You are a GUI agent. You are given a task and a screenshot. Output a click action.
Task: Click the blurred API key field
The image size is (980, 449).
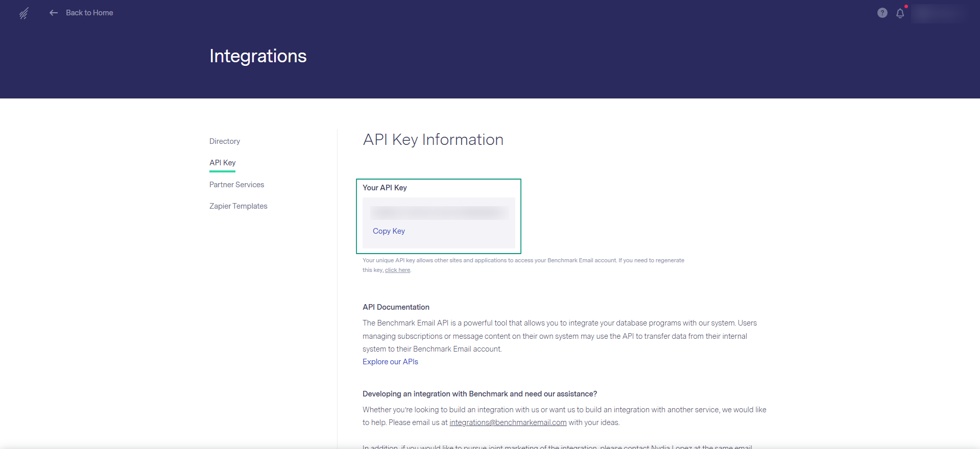click(439, 213)
